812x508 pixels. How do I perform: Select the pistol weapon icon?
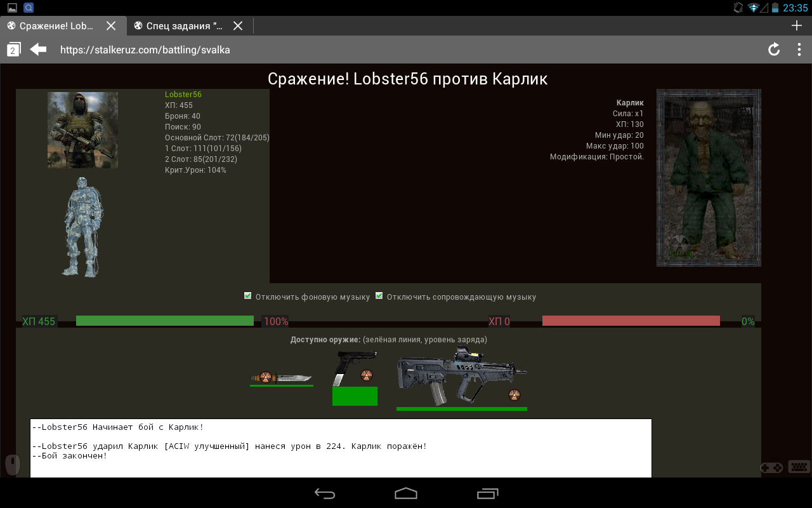click(354, 370)
